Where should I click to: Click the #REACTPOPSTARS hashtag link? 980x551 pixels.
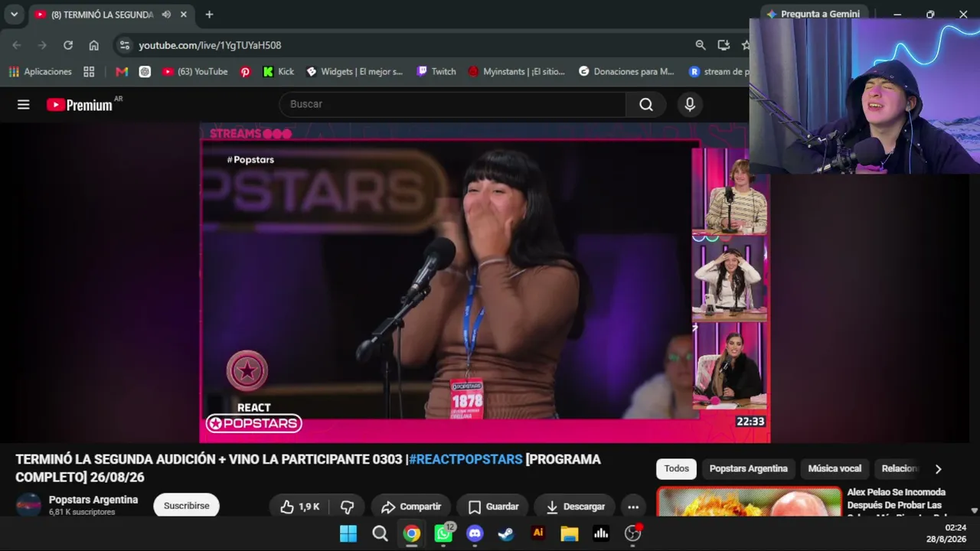[465, 459]
